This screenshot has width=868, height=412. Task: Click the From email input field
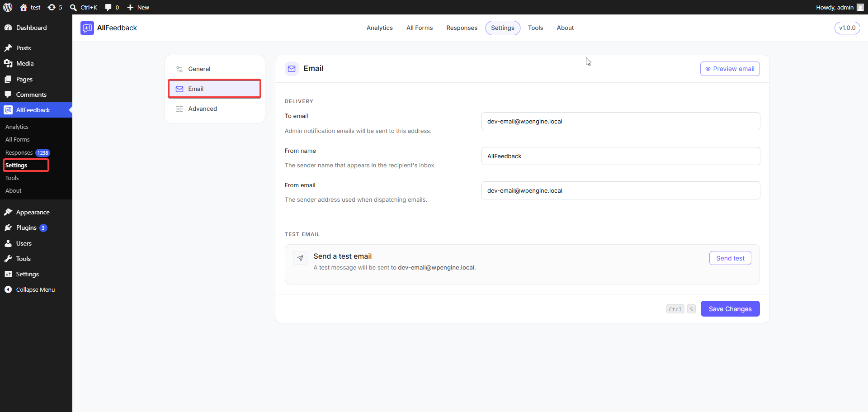click(x=621, y=190)
